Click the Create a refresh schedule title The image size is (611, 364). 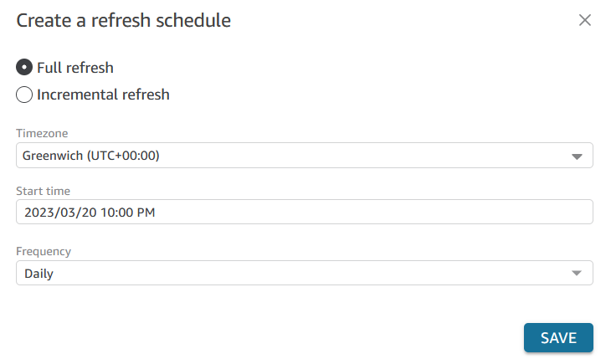coord(124,20)
